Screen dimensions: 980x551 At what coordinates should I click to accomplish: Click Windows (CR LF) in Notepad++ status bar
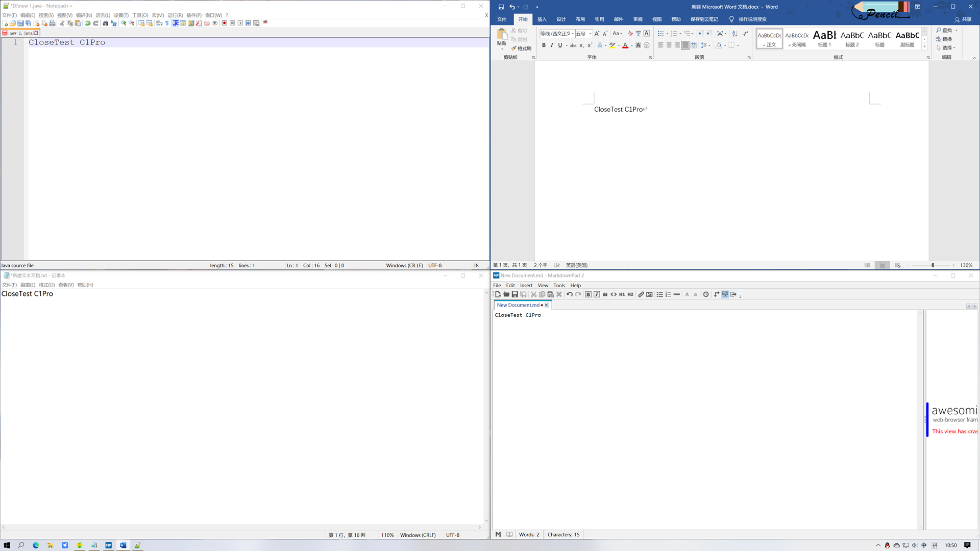404,265
